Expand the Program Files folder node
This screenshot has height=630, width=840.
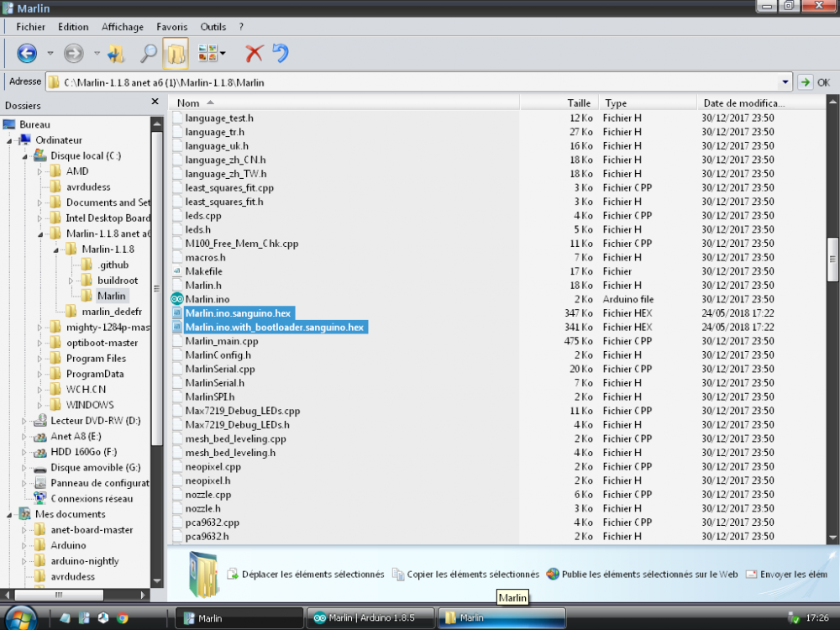[39, 359]
